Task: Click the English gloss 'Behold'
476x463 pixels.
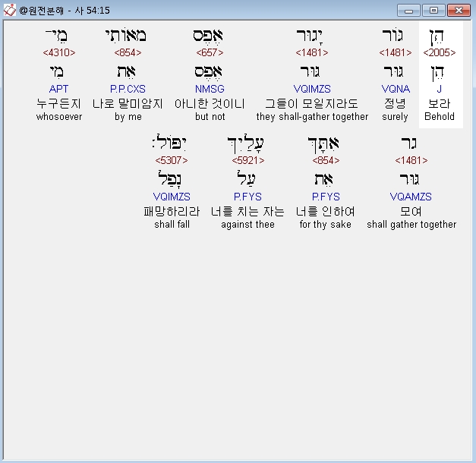Action: 440,117
